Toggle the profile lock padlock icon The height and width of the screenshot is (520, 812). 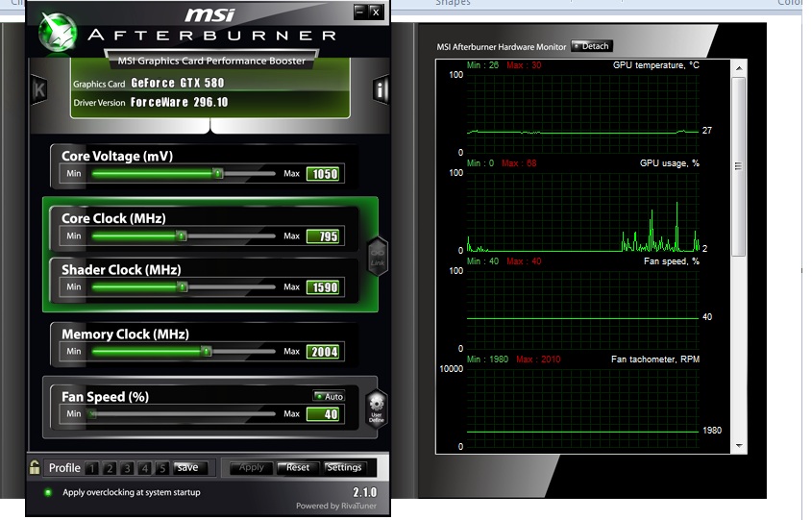pos(35,467)
